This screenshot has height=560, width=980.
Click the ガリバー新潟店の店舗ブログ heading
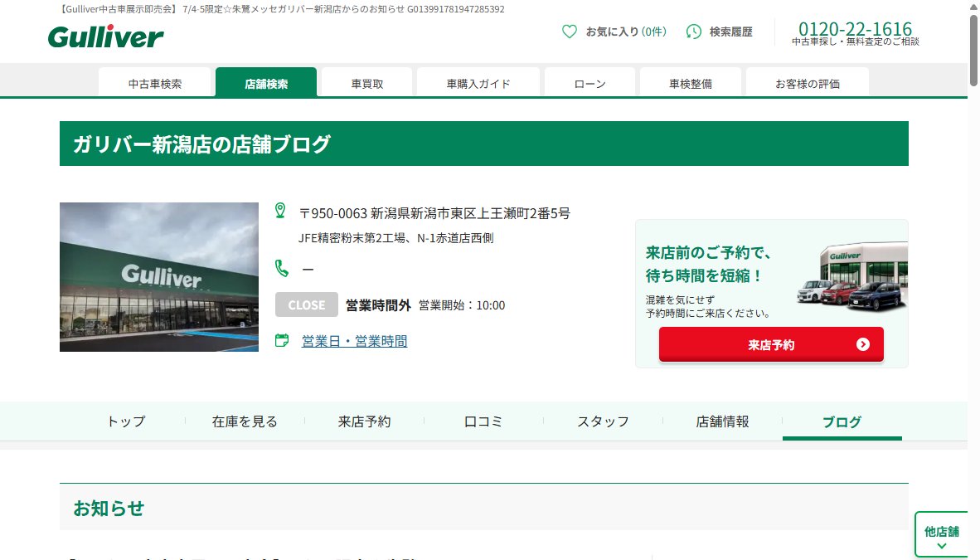tap(201, 144)
